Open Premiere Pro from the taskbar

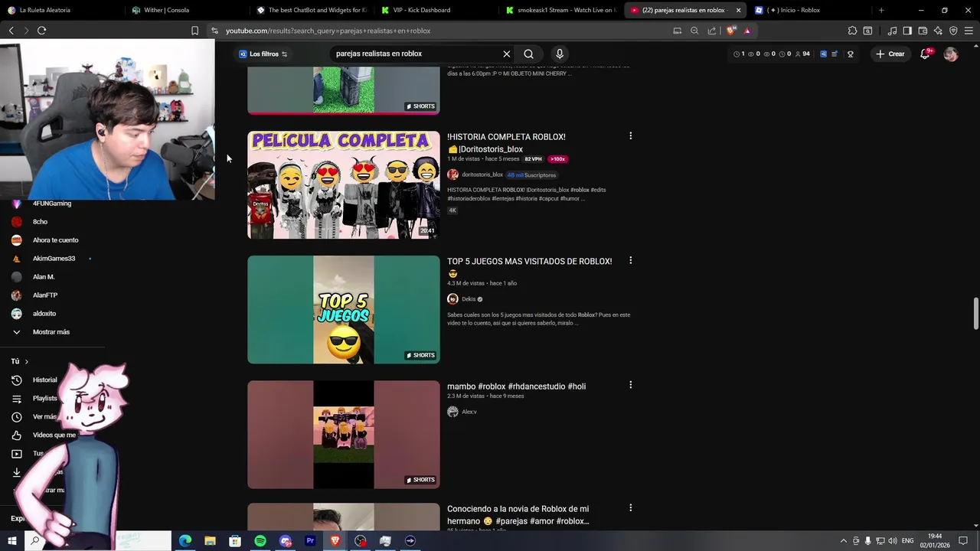point(310,541)
